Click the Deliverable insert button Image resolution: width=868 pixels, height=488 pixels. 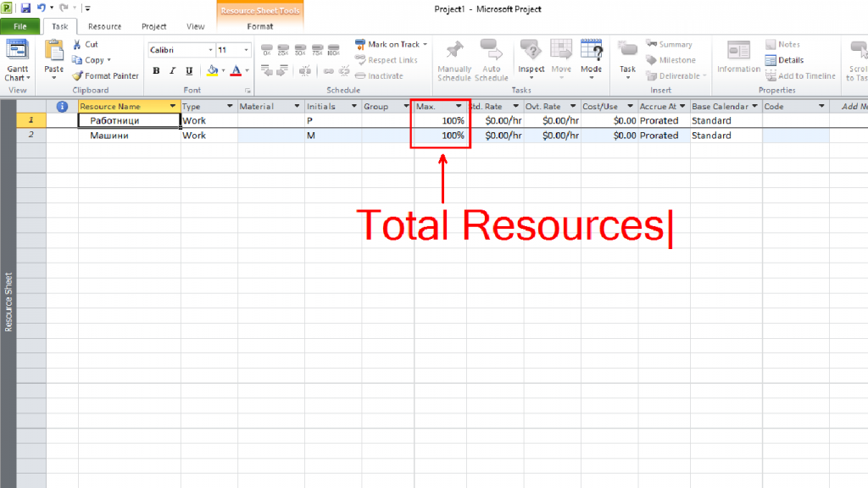[x=676, y=75]
